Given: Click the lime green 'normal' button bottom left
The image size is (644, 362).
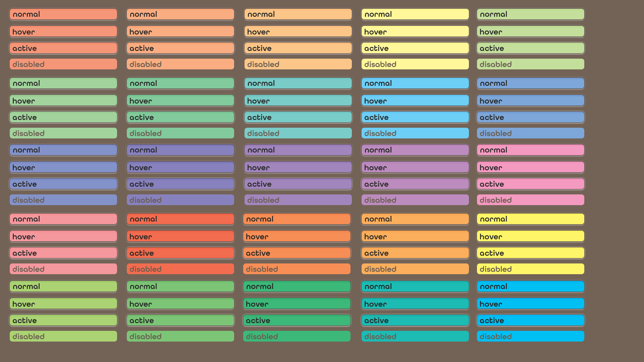Looking at the screenshot, I should tap(63, 286).
